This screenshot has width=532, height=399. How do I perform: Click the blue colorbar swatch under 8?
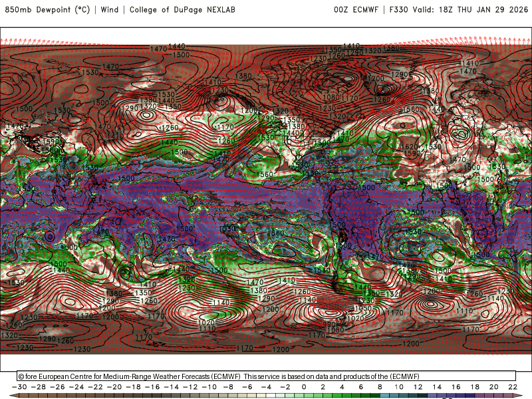pos(385,396)
